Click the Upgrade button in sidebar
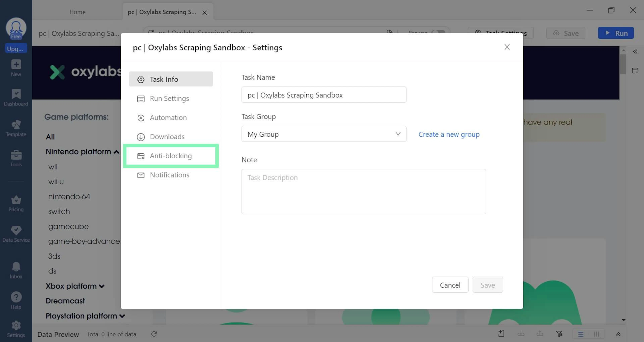Screen dimensions: 644x342 (16, 48)
